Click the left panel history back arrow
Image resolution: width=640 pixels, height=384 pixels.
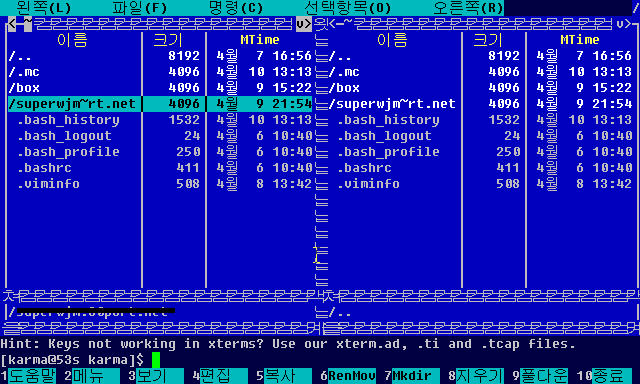tap(12, 24)
